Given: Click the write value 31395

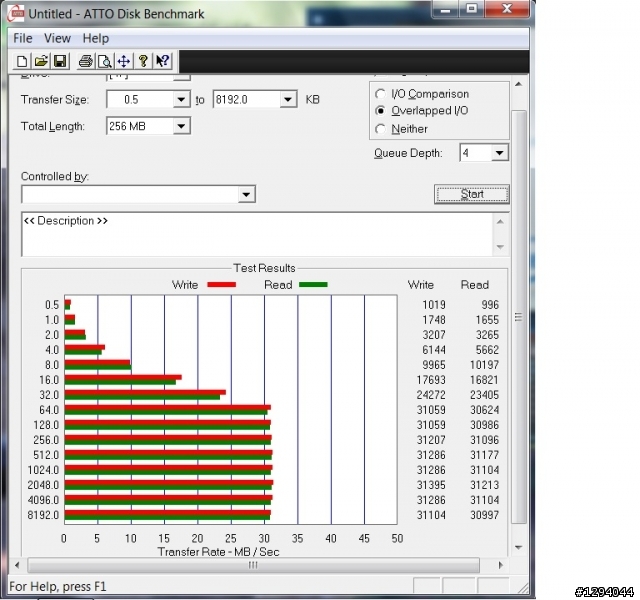Looking at the screenshot, I should 431,485.
